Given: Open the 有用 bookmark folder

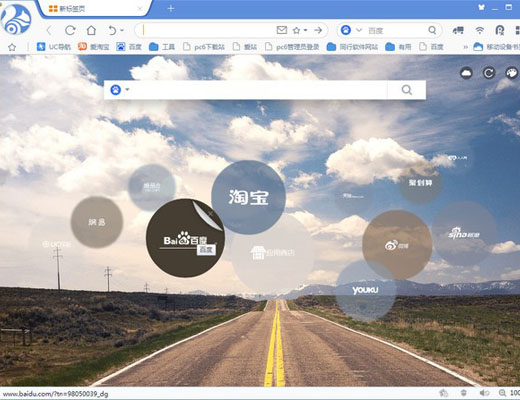Looking at the screenshot, I should (x=398, y=47).
